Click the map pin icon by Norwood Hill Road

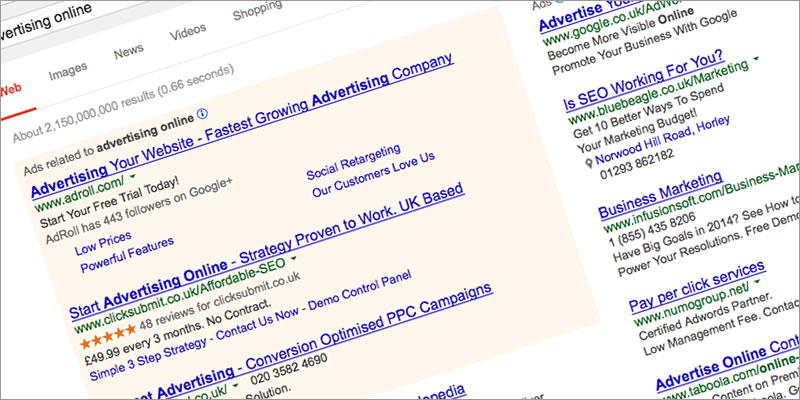point(589,163)
